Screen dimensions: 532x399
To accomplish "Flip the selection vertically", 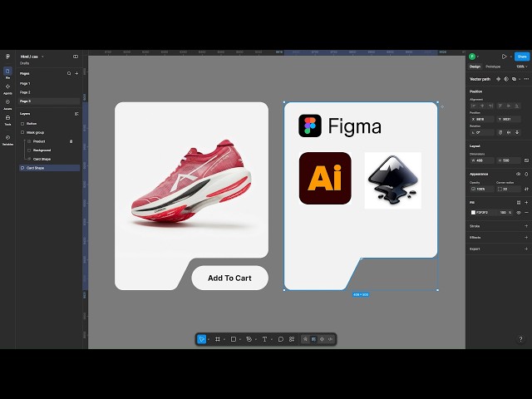I will 517,132.
